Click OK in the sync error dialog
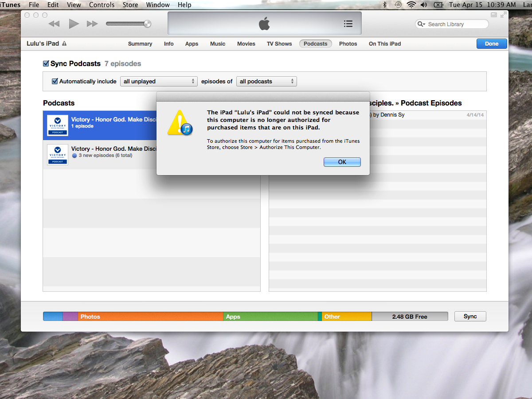Viewport: 532px width, 399px height. click(x=342, y=162)
